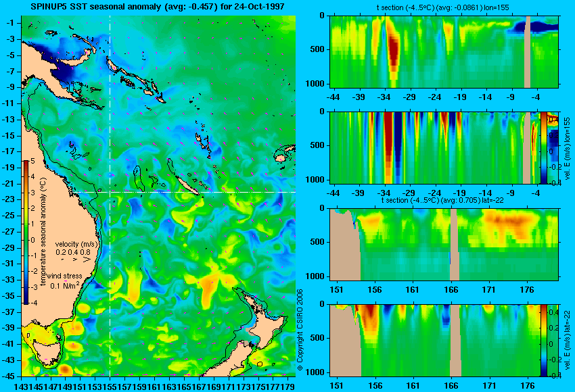Screen dimensions: 575x392
Task: Click the dark blue patch in top section
Action: 536,27
